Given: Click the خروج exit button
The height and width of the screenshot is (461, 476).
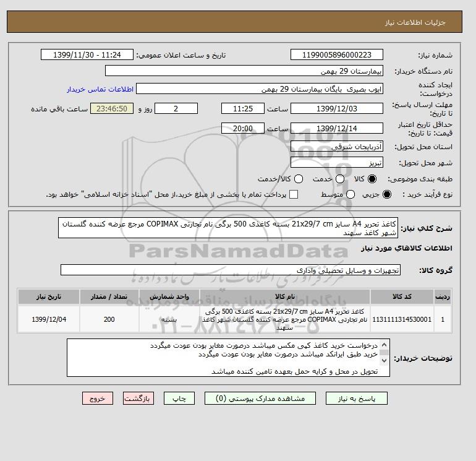Looking at the screenshot, I should coord(98,399).
